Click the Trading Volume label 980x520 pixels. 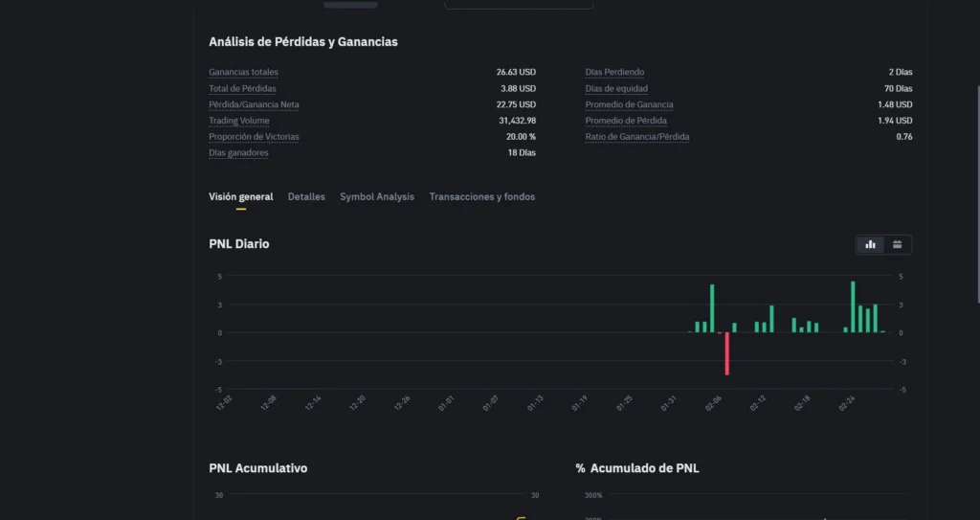click(x=239, y=121)
